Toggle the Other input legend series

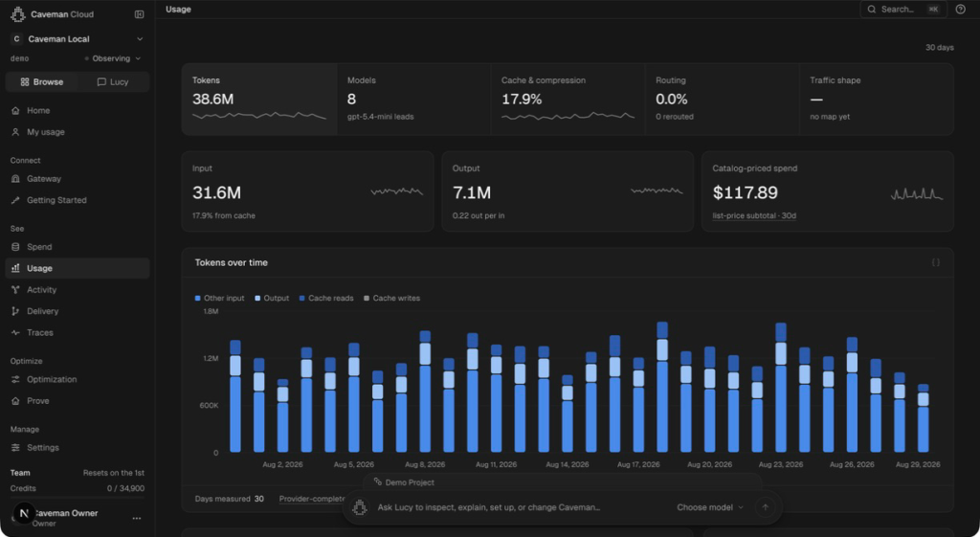(219, 299)
